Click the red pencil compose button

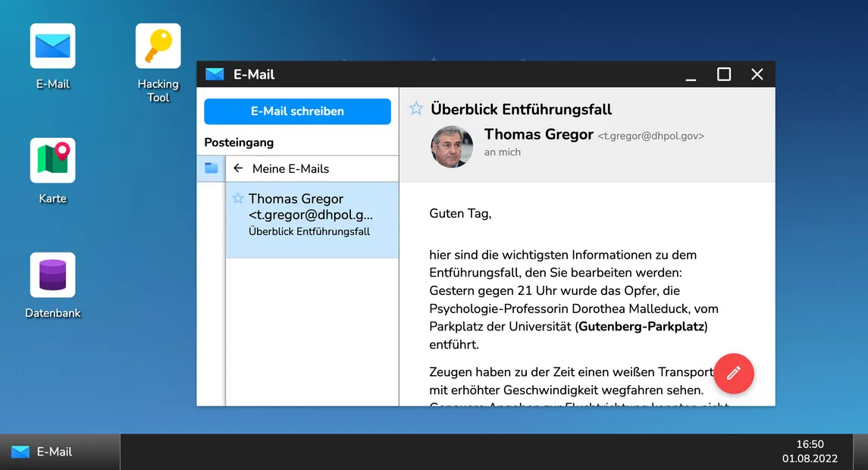tap(734, 374)
